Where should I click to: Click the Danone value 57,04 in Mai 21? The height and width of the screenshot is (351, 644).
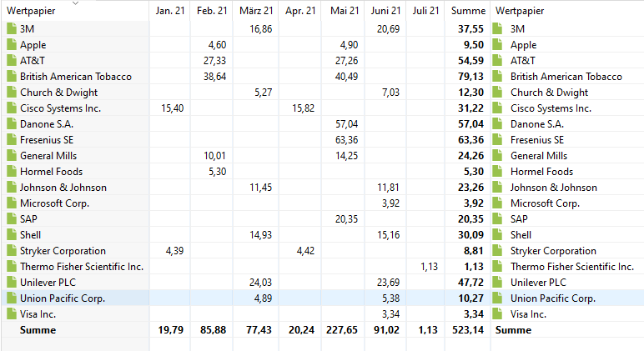point(347,124)
